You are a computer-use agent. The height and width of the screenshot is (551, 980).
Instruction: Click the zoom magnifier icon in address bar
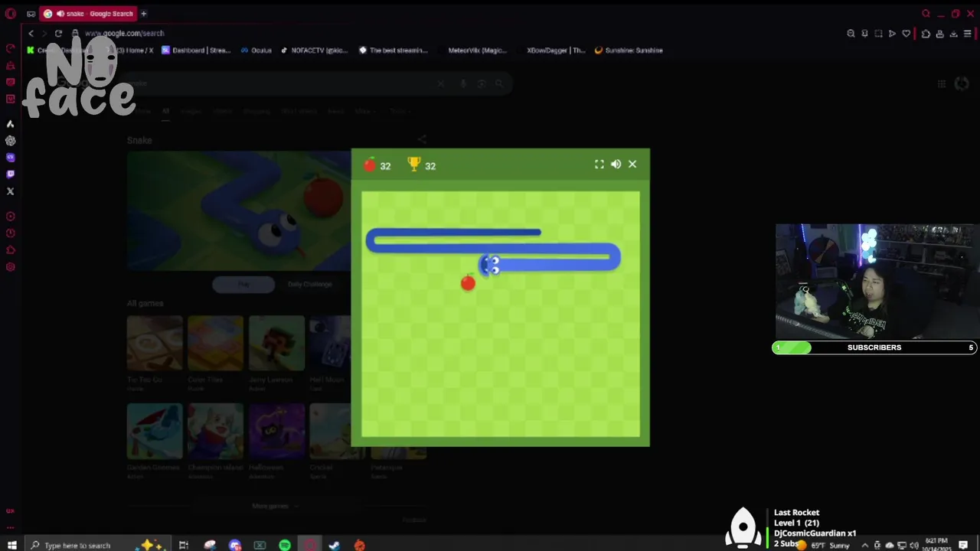(851, 34)
